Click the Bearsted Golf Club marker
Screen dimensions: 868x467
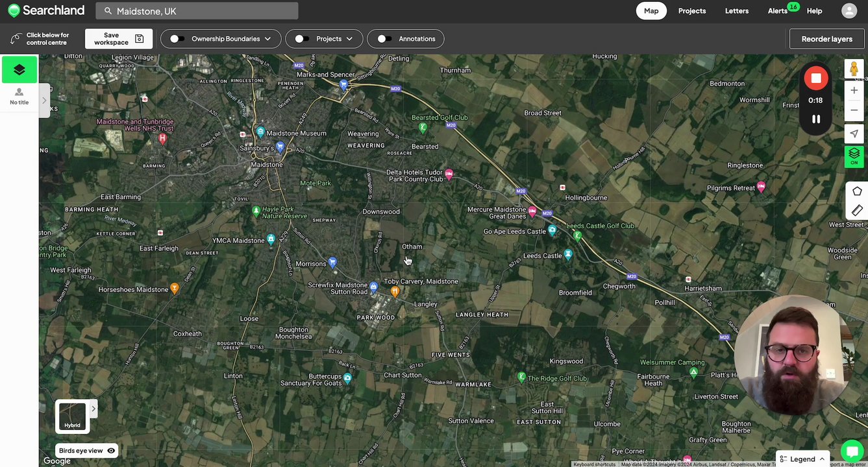point(423,127)
